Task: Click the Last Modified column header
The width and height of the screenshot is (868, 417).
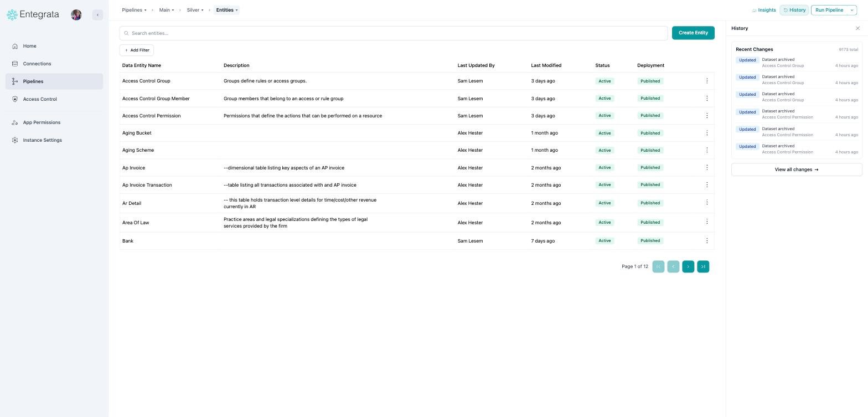Action: pos(546,65)
